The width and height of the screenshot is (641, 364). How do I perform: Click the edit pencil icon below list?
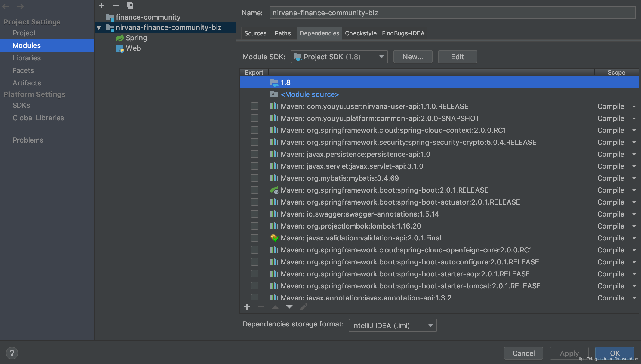coord(304,307)
